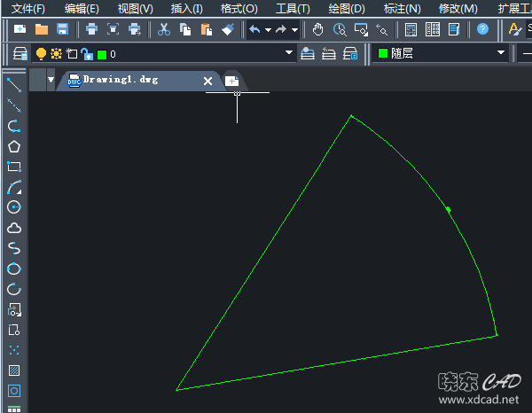Toggle layer on/off light bulb

click(41, 54)
